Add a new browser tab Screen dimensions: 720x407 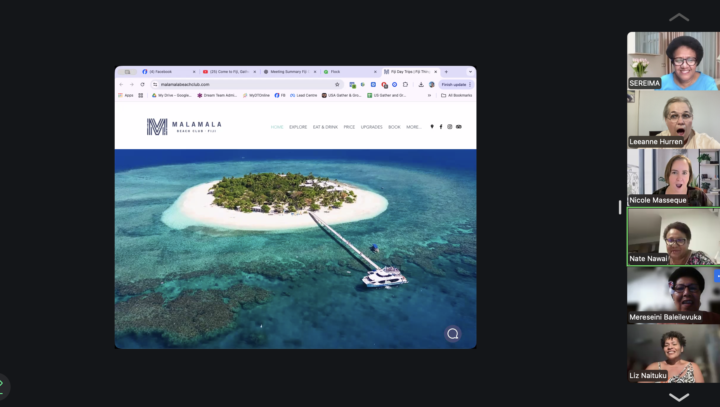[x=446, y=72]
